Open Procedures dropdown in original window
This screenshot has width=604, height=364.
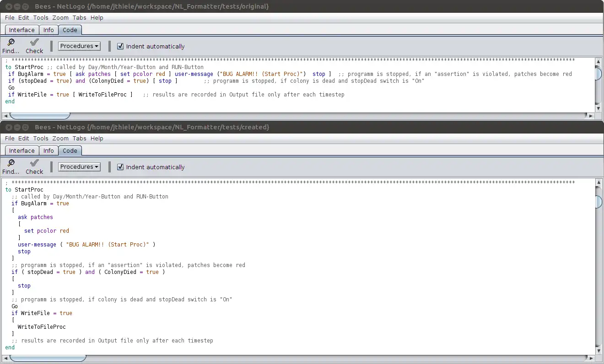pyautogui.click(x=79, y=46)
